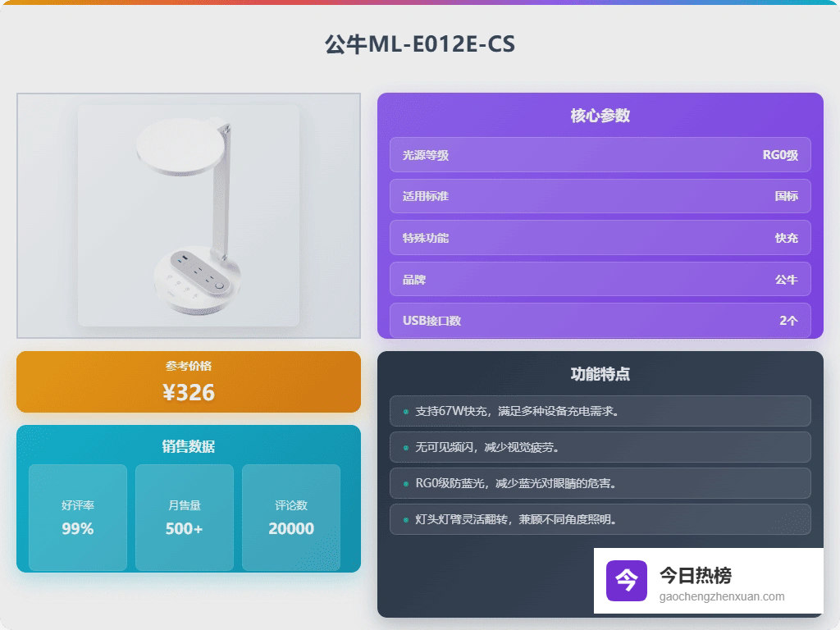Open the gaochengzhenxuan.com link
The width and height of the screenshot is (840, 630).
[722, 597]
